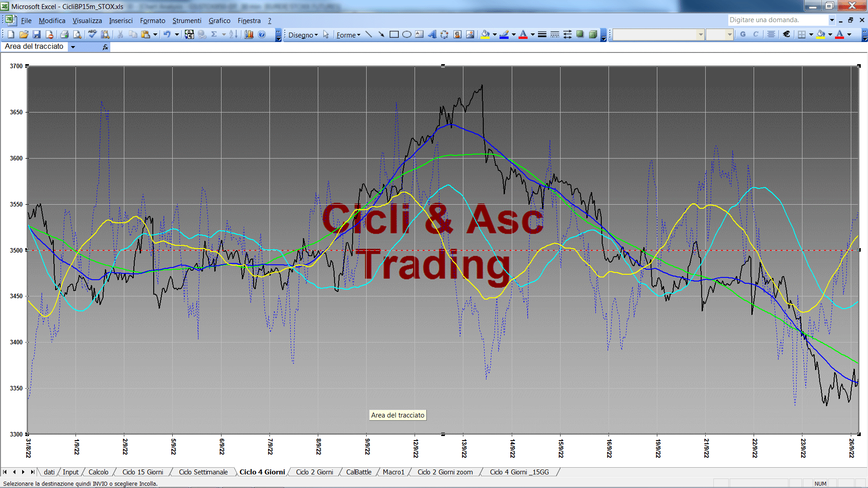Select the Oval drawing tool
This screenshot has height=488, width=868.
tap(407, 35)
